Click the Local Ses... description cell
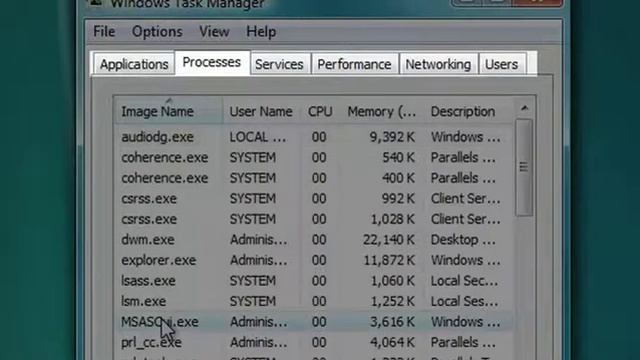Image resolution: width=640 pixels, height=360 pixels. coord(464,301)
